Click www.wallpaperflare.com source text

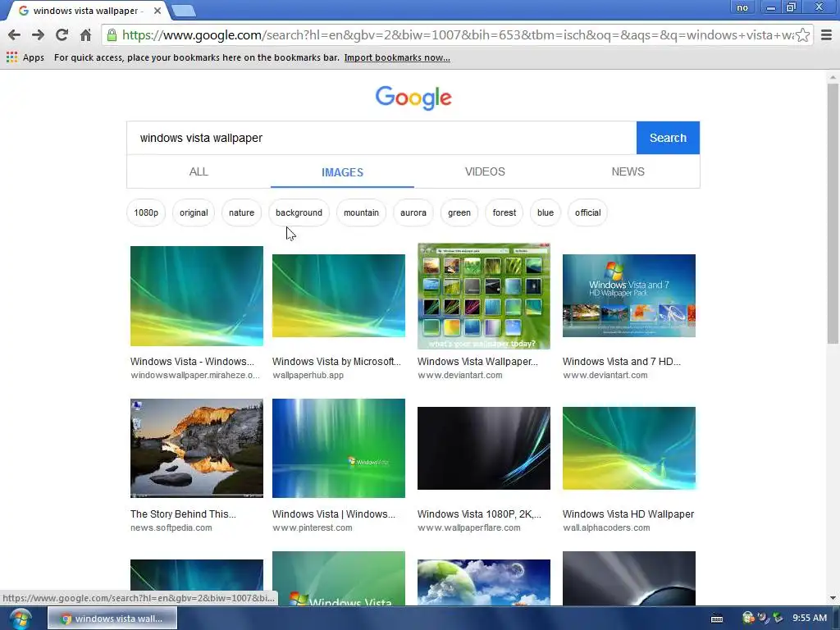[468, 527]
